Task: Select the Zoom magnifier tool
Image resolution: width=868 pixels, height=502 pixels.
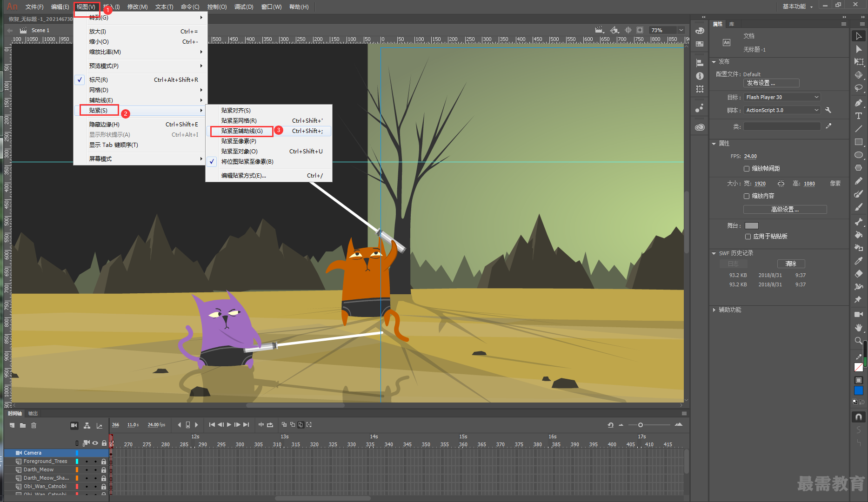Action: (859, 341)
